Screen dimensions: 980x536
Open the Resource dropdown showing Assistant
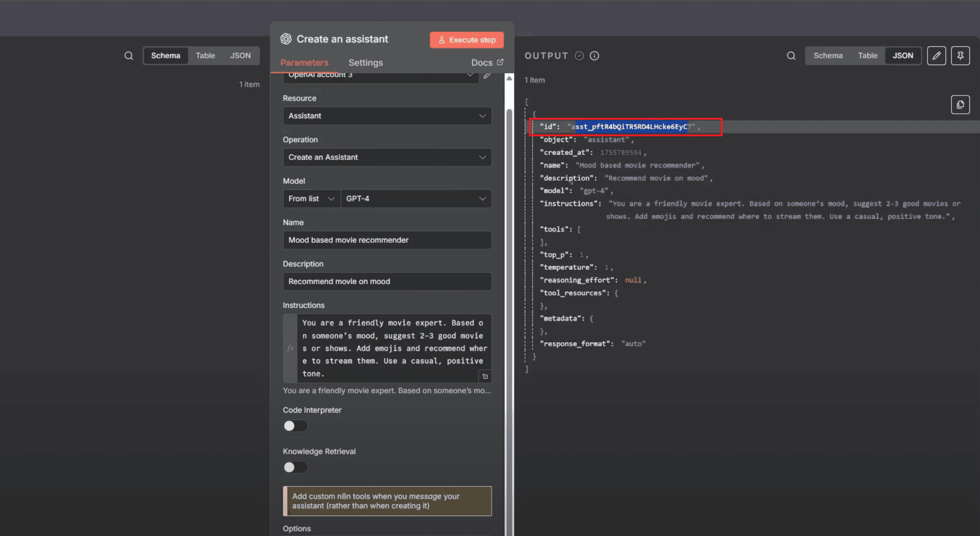pos(387,116)
